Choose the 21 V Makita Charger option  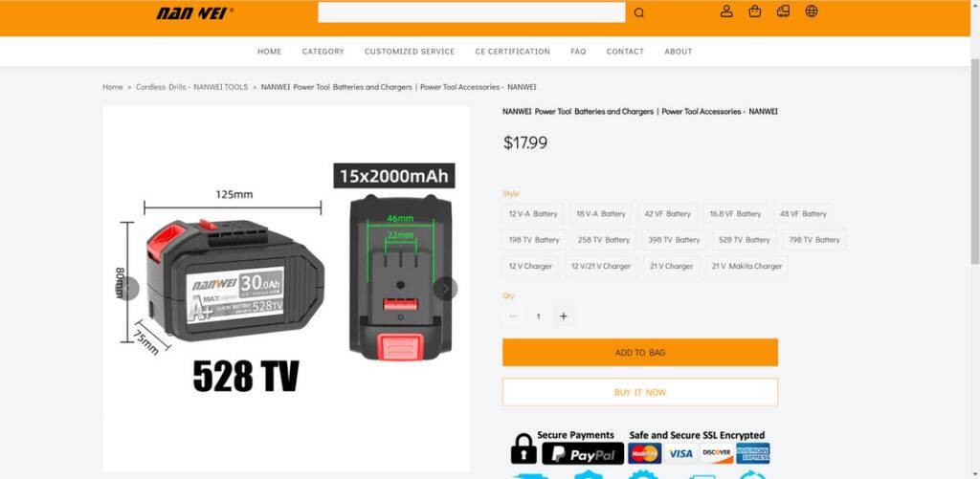click(746, 266)
